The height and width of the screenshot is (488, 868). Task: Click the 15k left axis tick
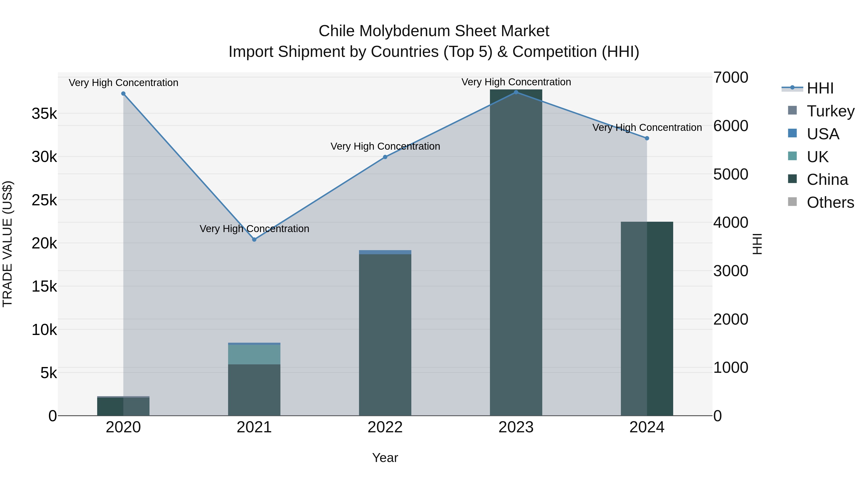pyautogui.click(x=44, y=287)
